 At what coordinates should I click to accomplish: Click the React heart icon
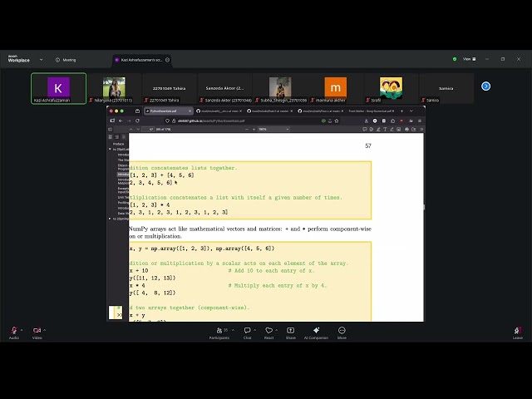(x=268, y=331)
